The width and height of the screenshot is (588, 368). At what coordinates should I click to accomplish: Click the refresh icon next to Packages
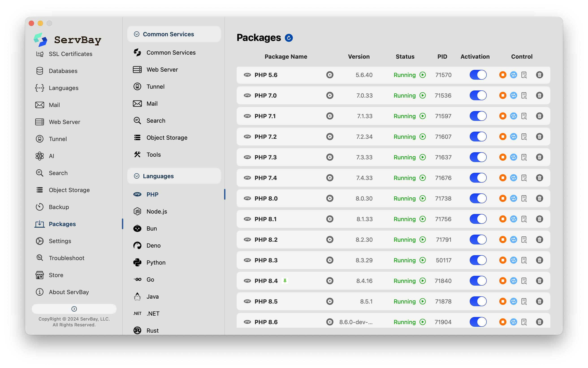click(x=289, y=38)
